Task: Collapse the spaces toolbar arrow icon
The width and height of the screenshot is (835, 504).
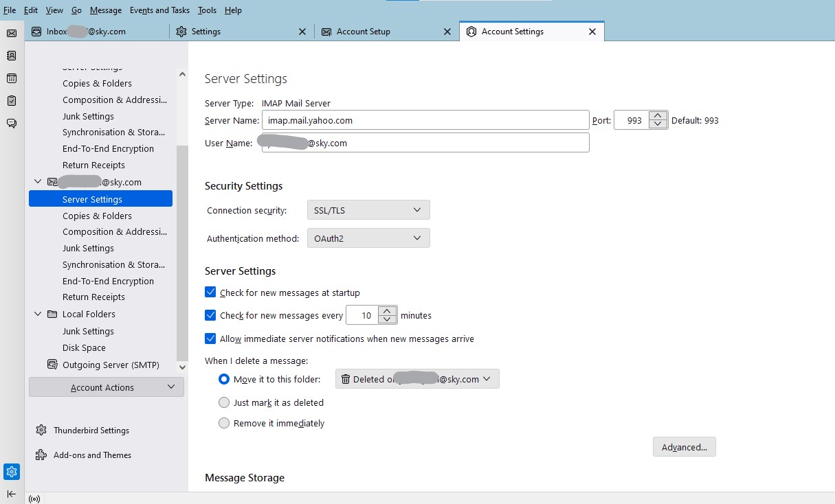Action: (12, 494)
